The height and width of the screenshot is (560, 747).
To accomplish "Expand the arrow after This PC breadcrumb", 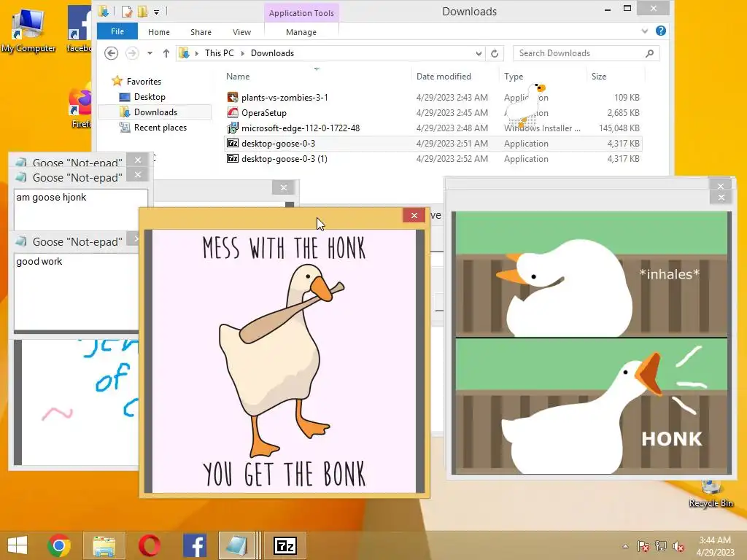I will click(x=242, y=53).
